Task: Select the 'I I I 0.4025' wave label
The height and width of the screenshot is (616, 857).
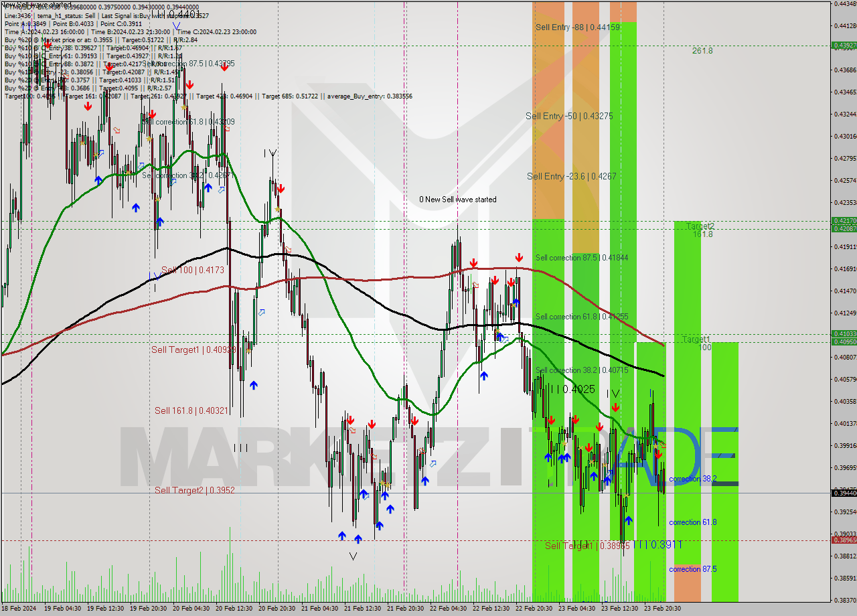Action: 571,389
